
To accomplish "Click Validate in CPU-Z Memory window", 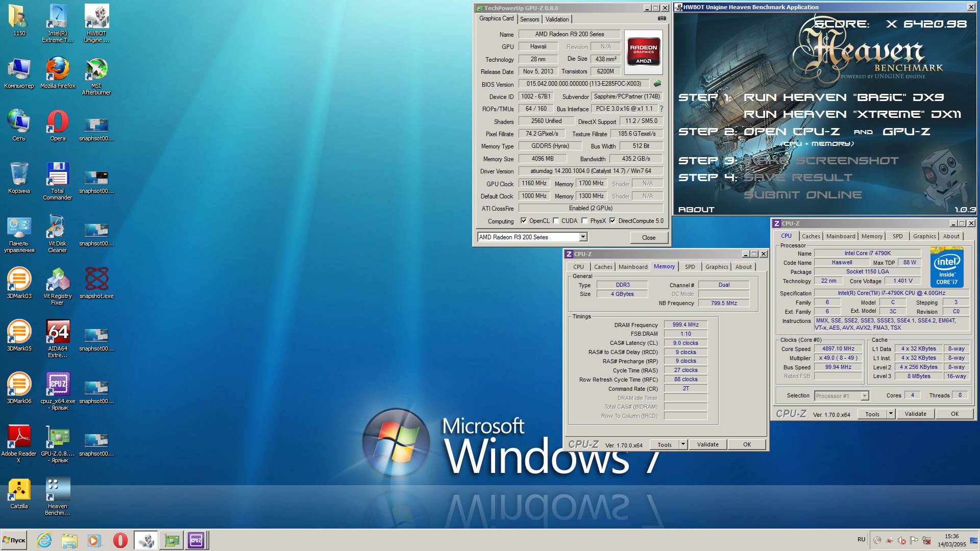I will point(708,444).
